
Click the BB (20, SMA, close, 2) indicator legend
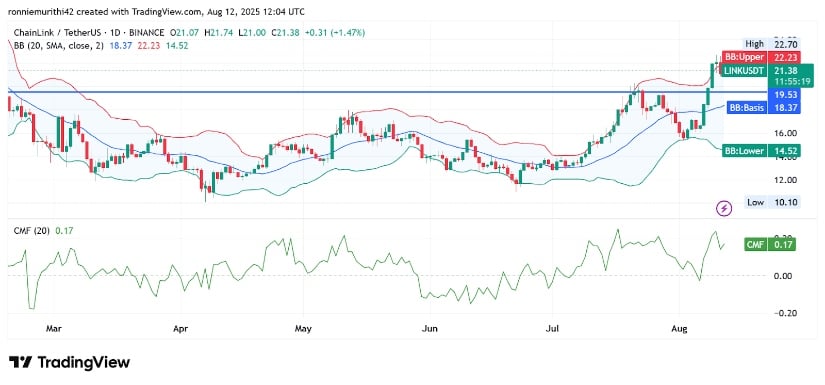59,46
